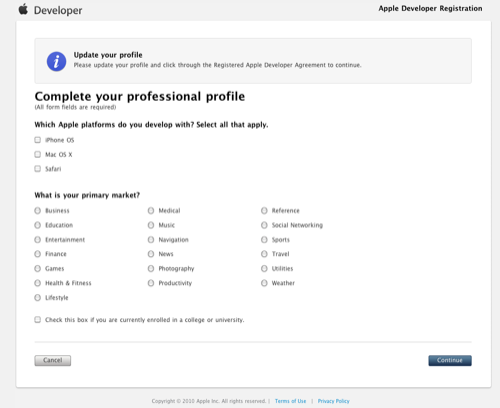Screen dimensions: 500x408
Task: Select Business as primary market
Action: click(38, 211)
